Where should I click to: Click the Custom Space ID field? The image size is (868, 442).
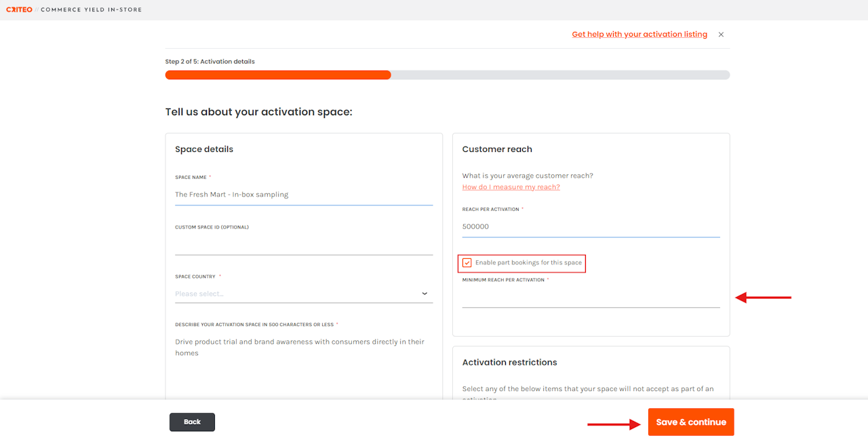[303, 245]
